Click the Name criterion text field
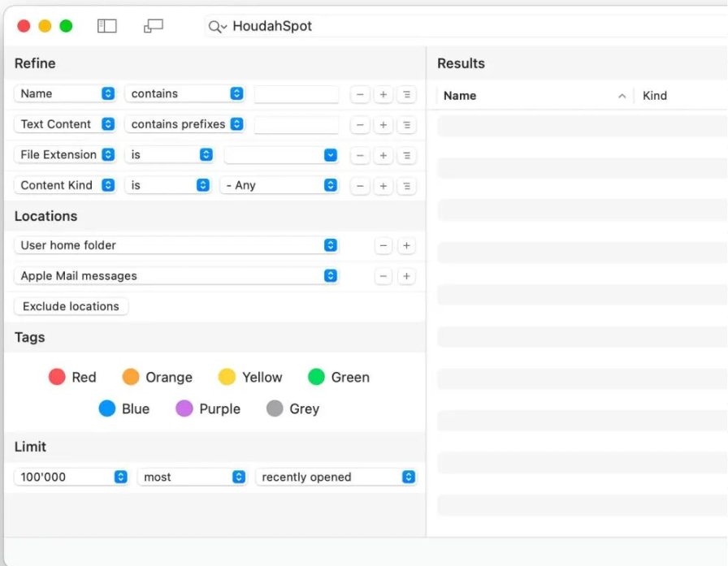Screen dimensions: 728x566 (x=297, y=94)
